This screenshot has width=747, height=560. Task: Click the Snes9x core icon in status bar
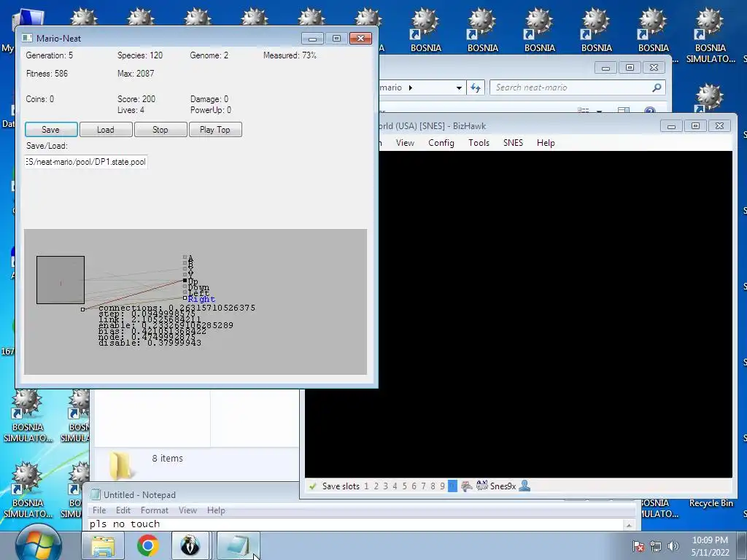pos(482,486)
